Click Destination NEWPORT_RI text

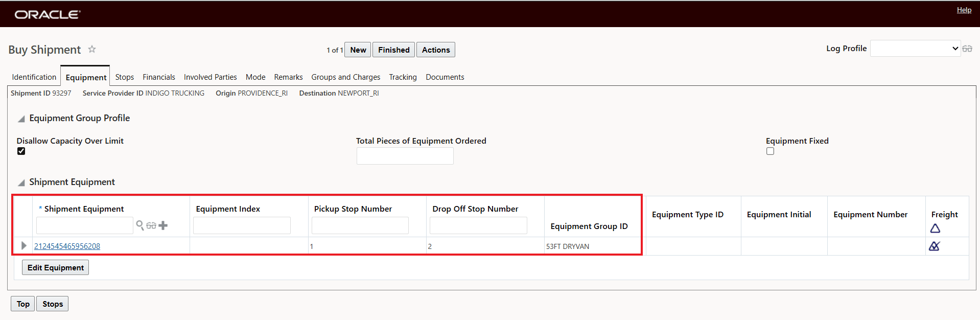pos(339,93)
